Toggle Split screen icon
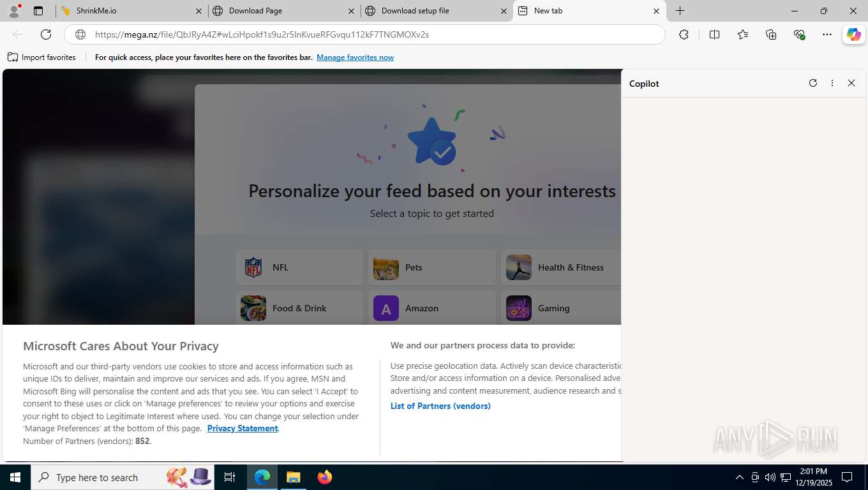868x490 pixels. [714, 34]
